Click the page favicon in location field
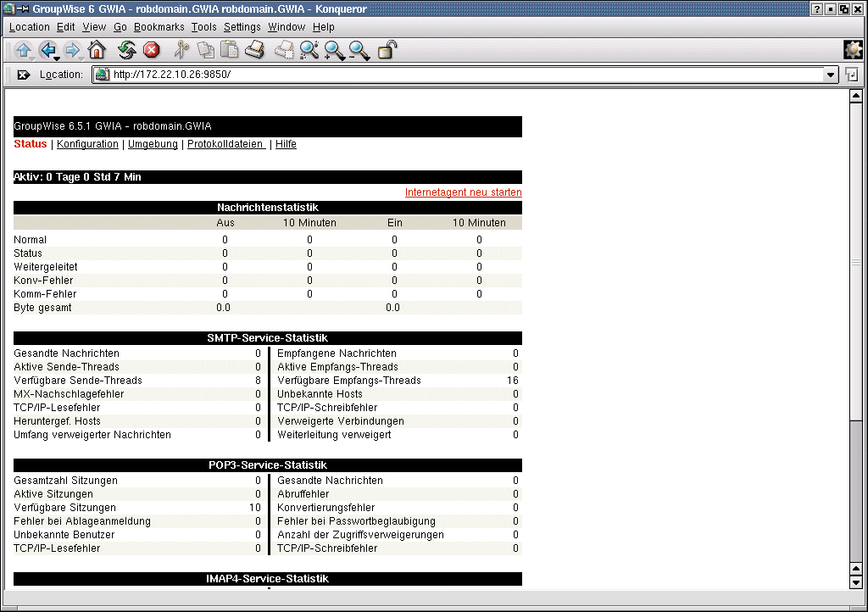Screen dimensions: 868x612 click(x=102, y=74)
